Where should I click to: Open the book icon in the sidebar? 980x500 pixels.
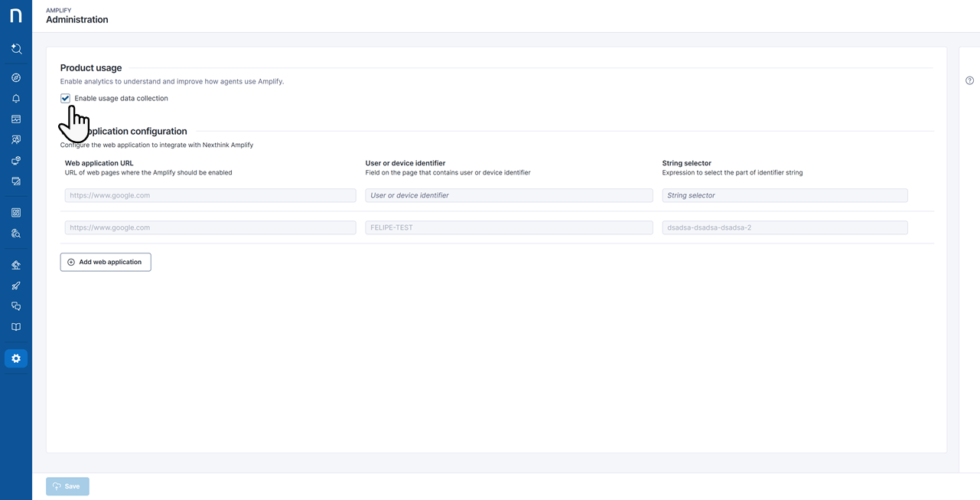(x=16, y=327)
